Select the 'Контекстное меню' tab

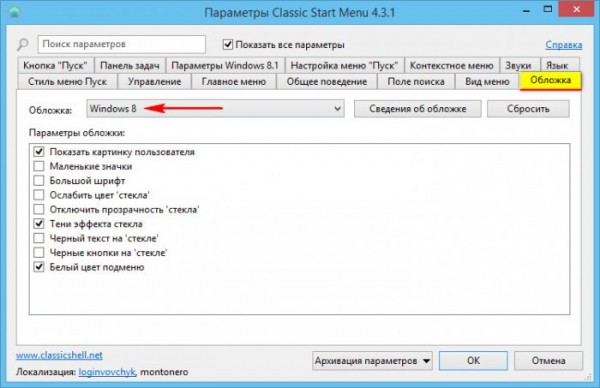pos(452,65)
